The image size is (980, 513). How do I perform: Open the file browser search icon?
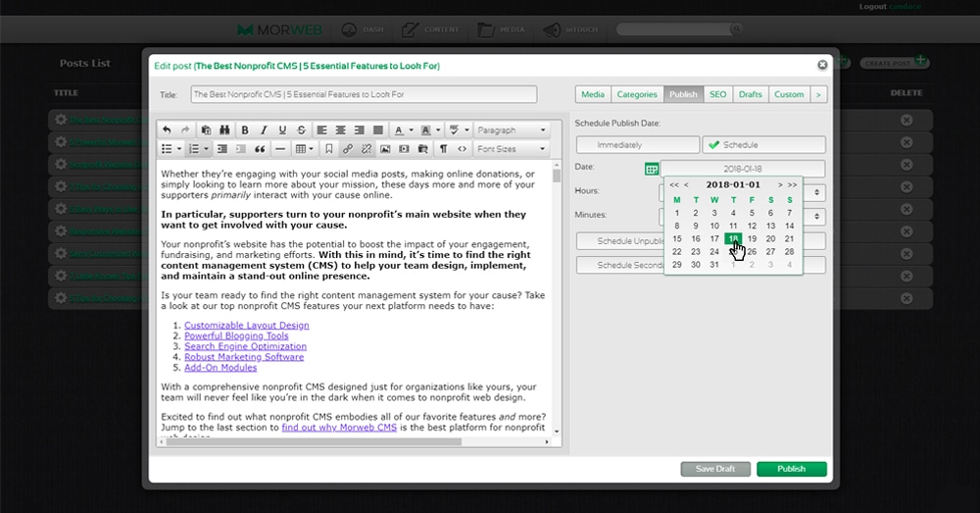[x=423, y=149]
